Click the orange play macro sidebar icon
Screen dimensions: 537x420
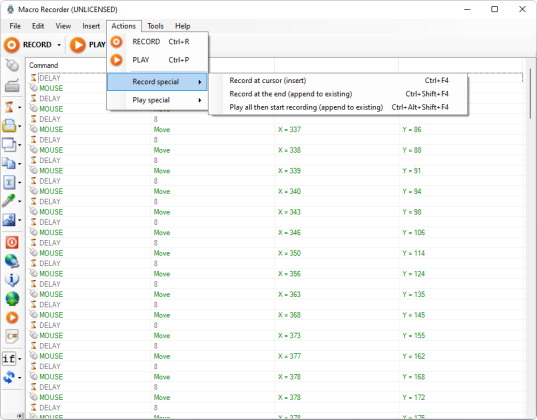point(12,318)
